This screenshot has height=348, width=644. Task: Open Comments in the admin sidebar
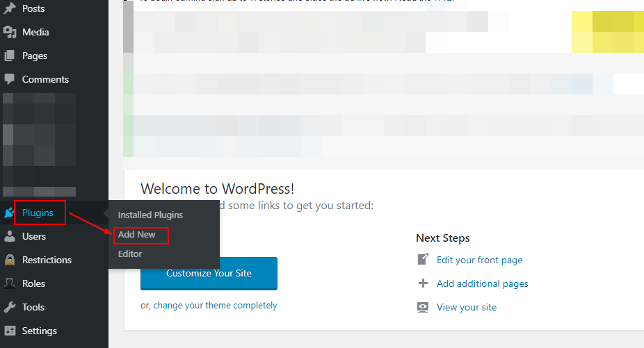point(45,79)
